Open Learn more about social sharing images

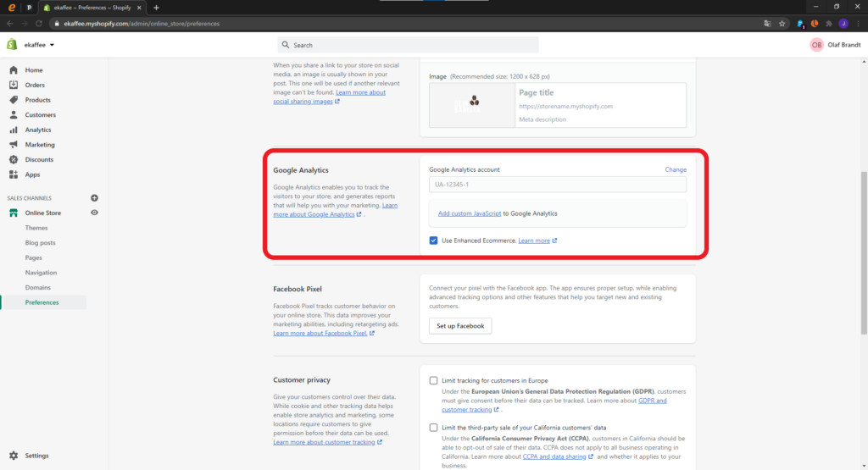pos(330,97)
